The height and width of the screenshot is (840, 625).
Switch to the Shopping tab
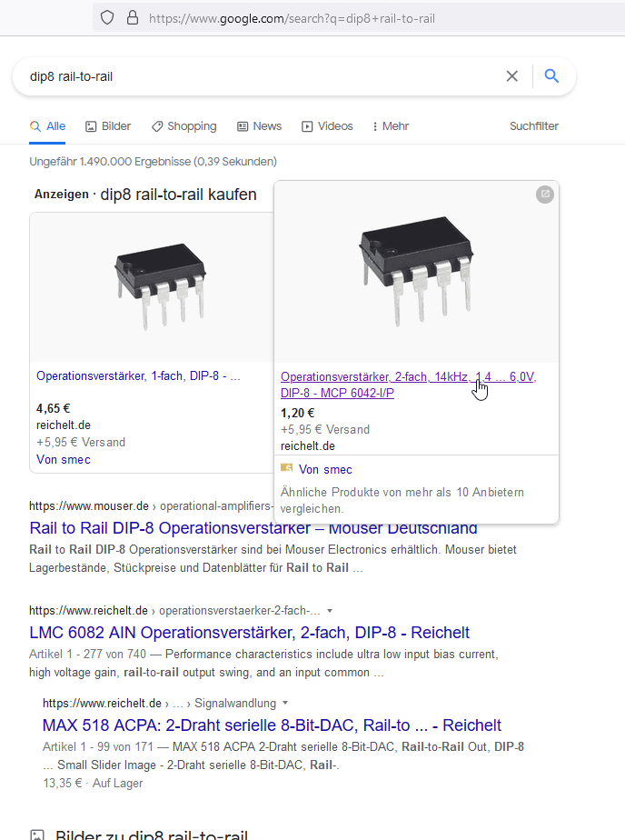(x=184, y=126)
